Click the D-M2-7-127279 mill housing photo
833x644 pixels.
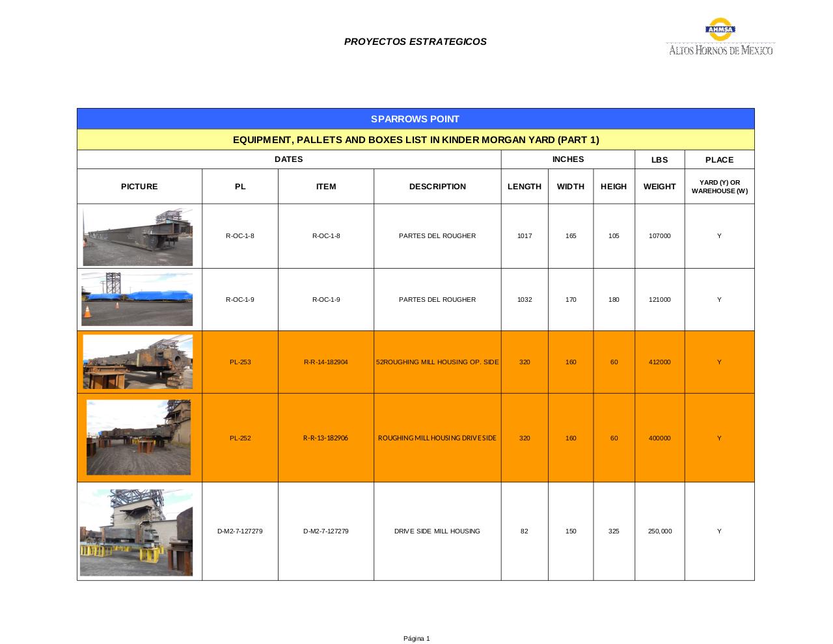137,531
